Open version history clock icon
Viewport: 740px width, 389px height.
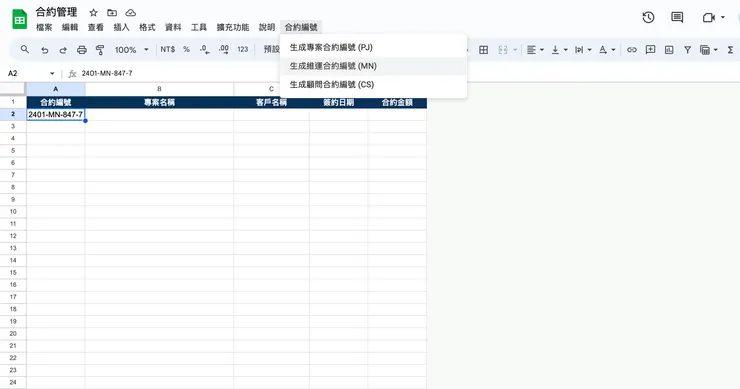click(x=648, y=17)
